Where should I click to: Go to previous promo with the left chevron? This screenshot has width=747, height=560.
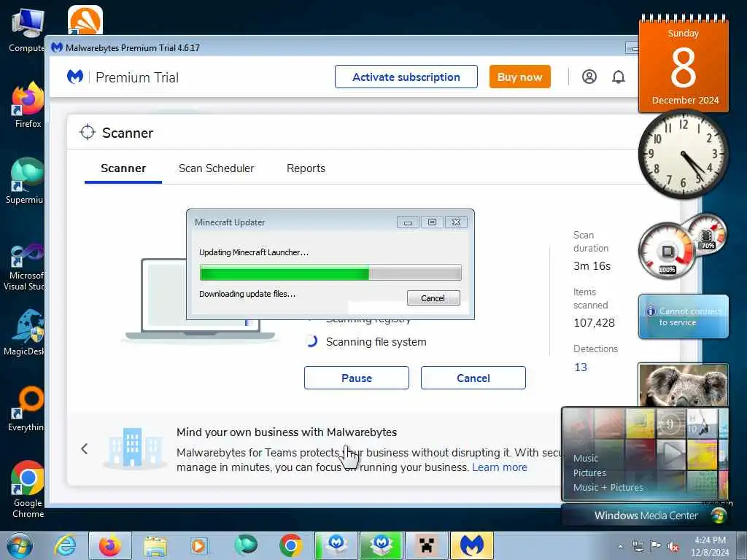85,448
